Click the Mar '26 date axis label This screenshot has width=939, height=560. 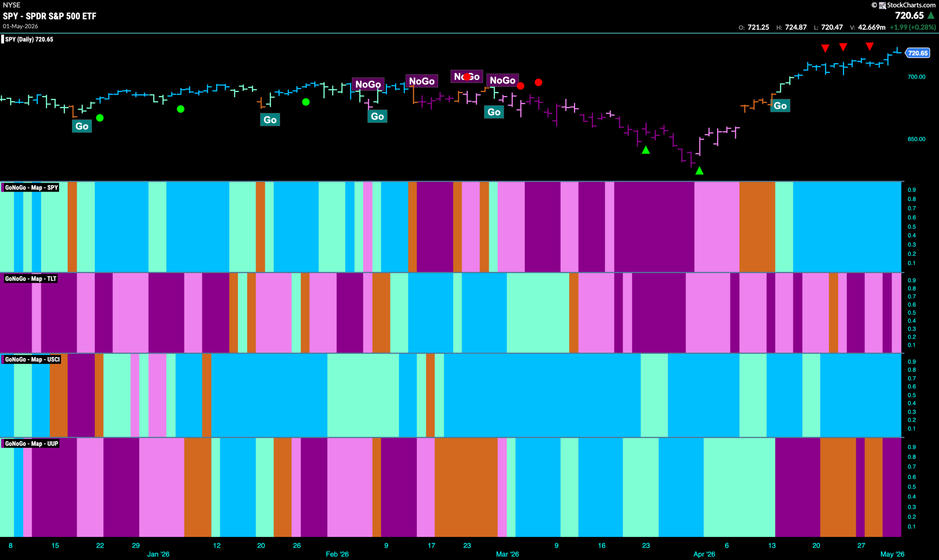[x=507, y=554]
